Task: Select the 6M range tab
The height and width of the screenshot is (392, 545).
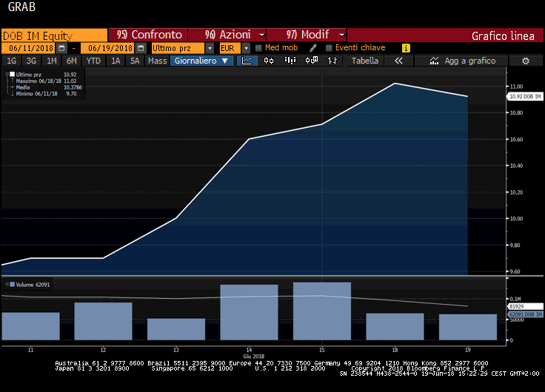Action: [71, 61]
